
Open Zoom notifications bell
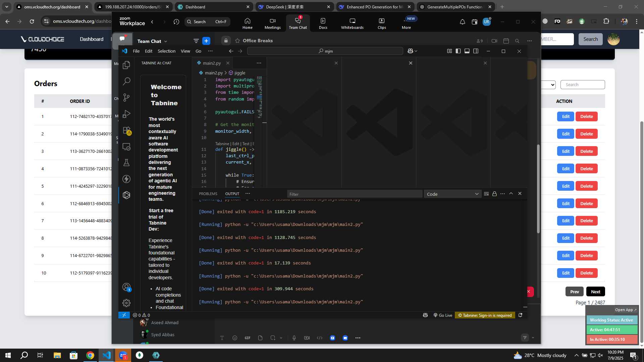point(462,22)
